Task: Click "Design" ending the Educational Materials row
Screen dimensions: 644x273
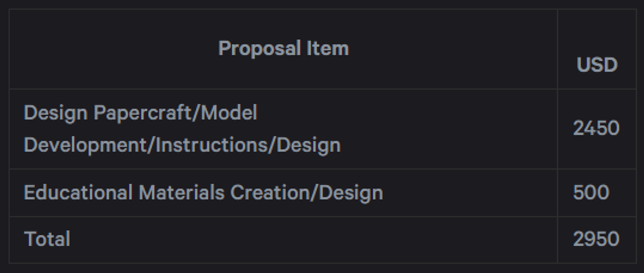Action: (351, 193)
